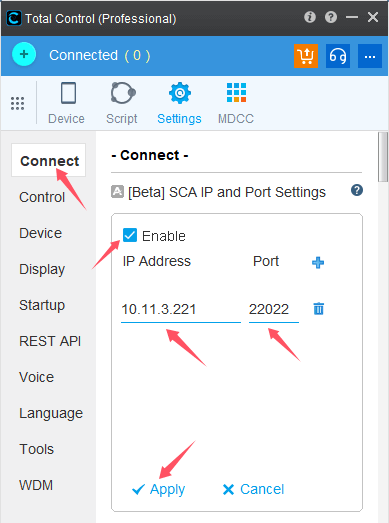Click the Cancel button

[x=253, y=489]
